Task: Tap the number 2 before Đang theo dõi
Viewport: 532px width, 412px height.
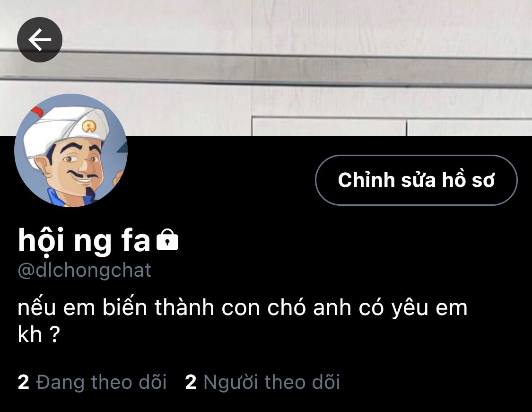Action: point(24,382)
